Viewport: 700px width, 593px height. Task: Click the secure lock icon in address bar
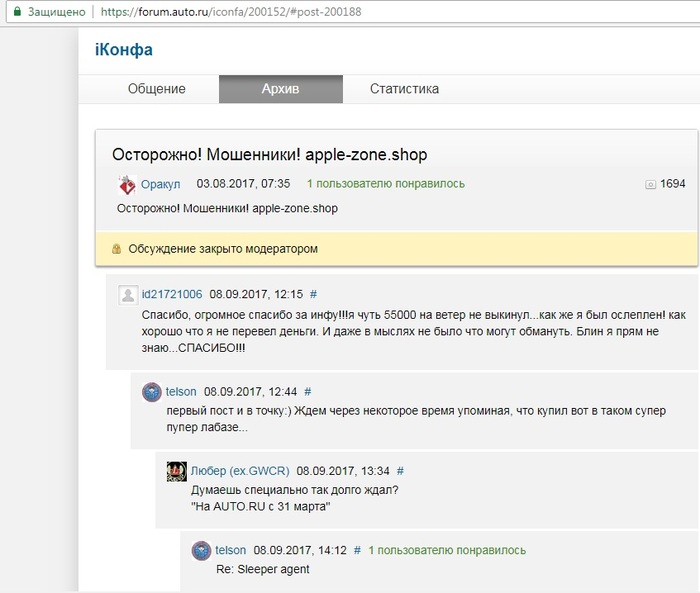pyautogui.click(x=17, y=12)
